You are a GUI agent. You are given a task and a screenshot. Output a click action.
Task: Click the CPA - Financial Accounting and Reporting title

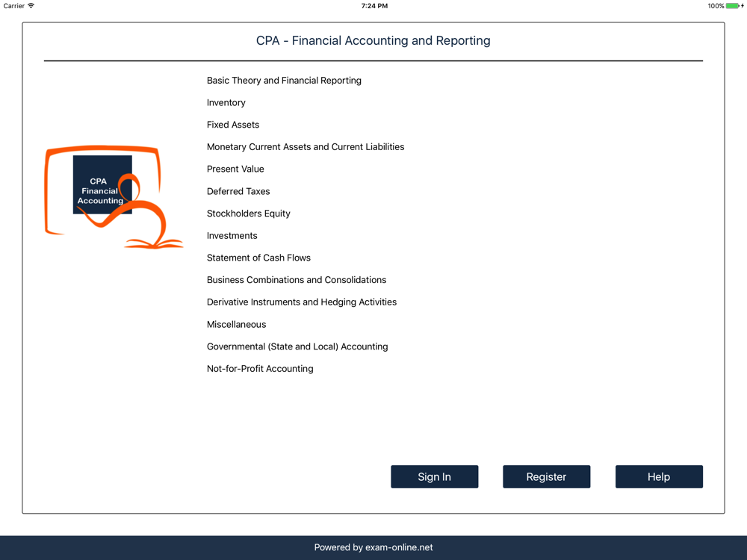(x=373, y=40)
